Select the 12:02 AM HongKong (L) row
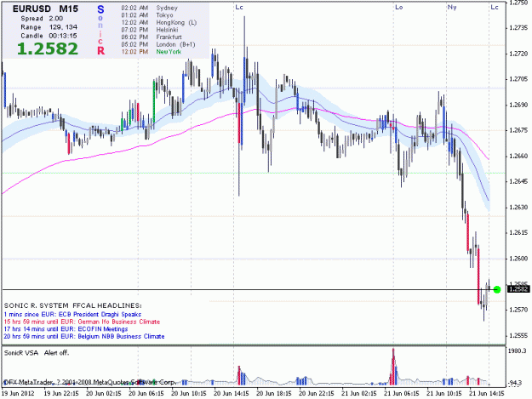The image size is (532, 399). [x=159, y=23]
